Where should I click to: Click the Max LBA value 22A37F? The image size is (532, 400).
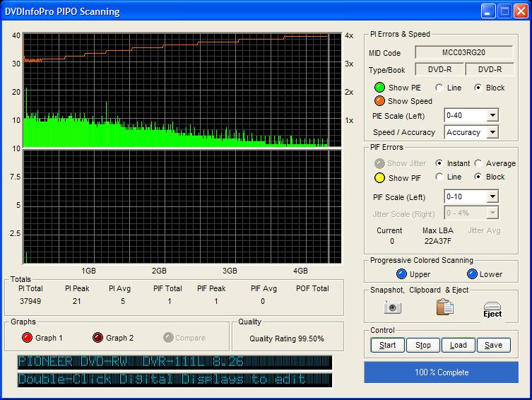tap(437, 241)
